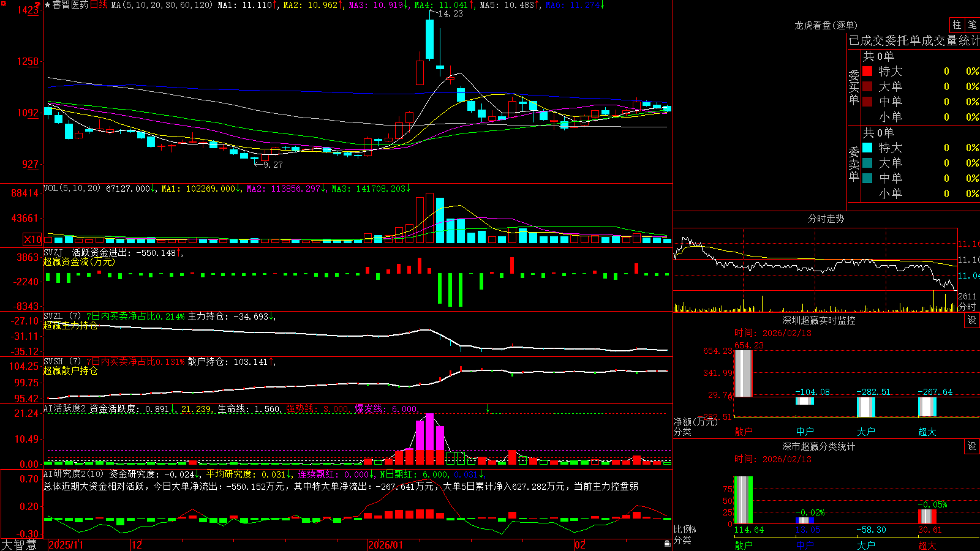Click the MA5: 10.483 value
Image resolution: width=980 pixels, height=551 pixels.
pos(507,5)
